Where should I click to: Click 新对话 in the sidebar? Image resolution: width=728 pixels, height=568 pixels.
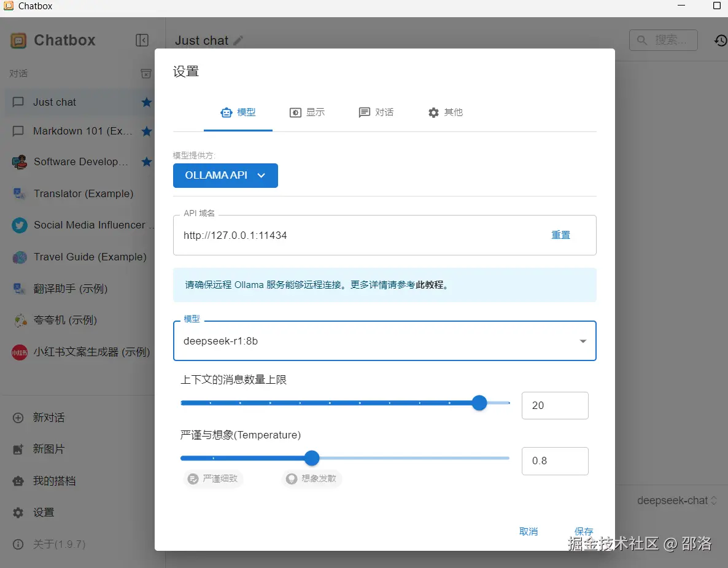coord(48,418)
